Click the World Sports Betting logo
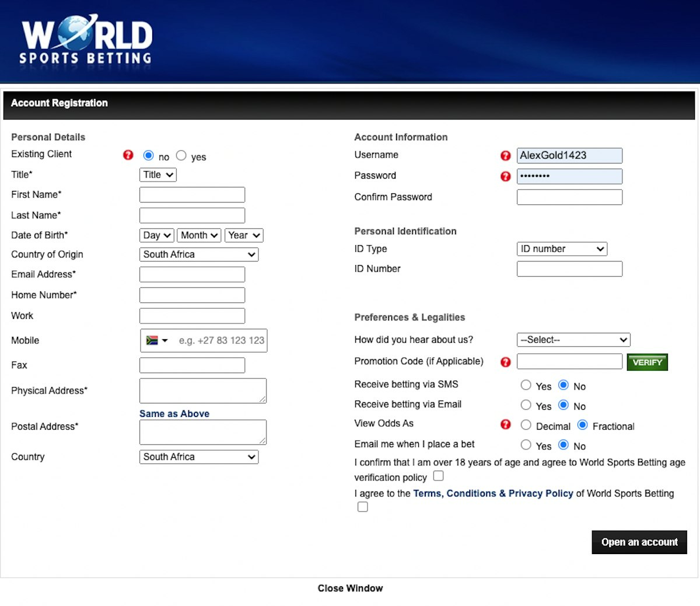Viewport: 700px width, 606px height. coord(86,41)
